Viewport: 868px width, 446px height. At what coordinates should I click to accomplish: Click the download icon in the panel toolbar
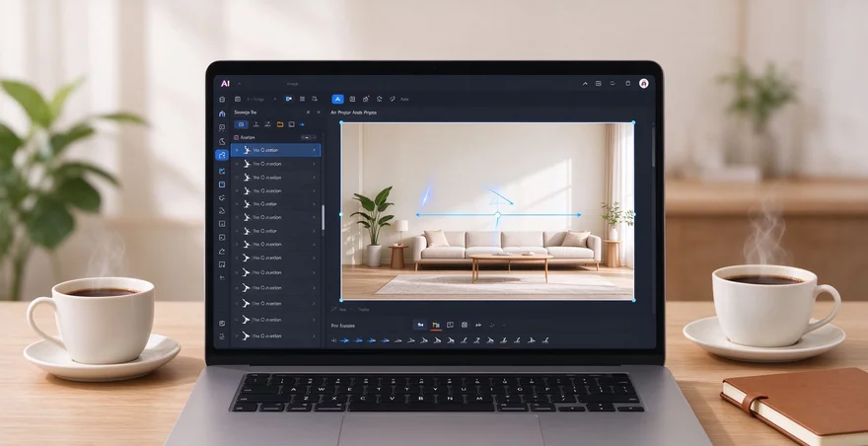tap(256, 124)
